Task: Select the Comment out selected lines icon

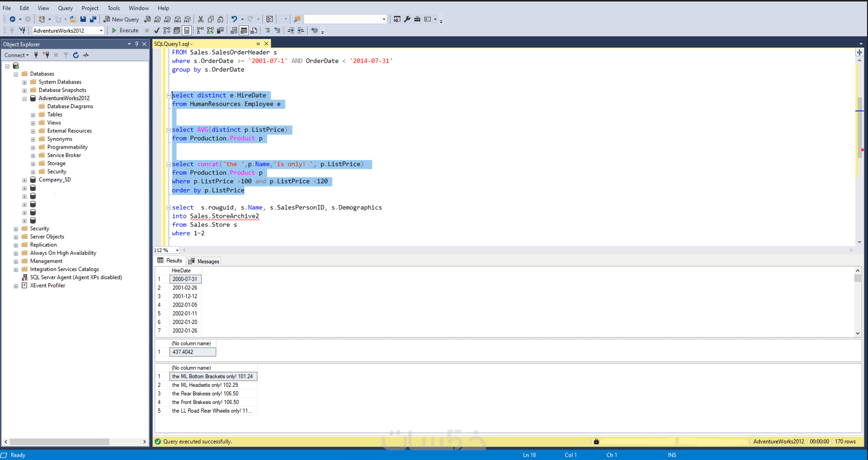Action: pos(267,30)
